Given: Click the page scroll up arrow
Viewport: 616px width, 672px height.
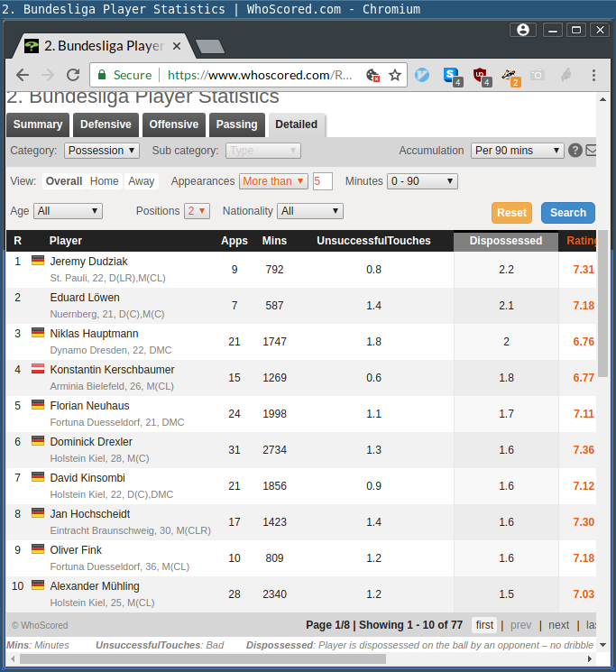Looking at the screenshot, I should coord(602,99).
